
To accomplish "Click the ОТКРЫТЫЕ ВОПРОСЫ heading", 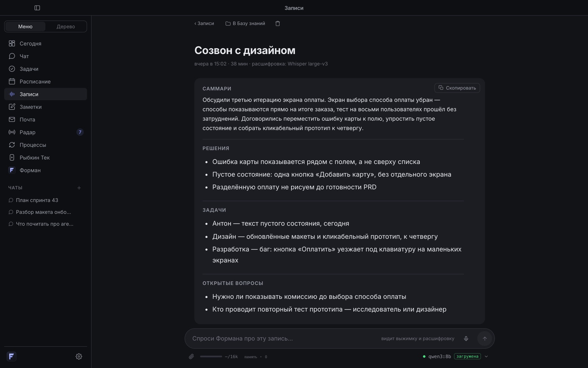I will [x=233, y=283].
